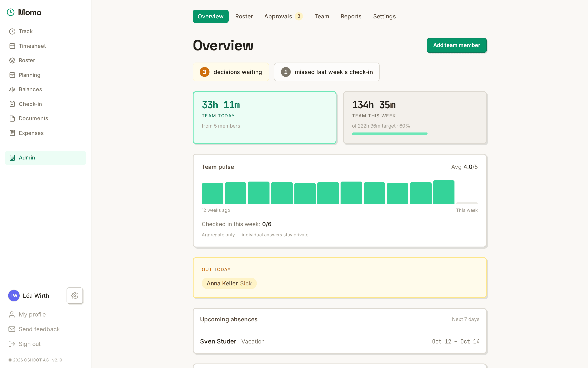The width and height of the screenshot is (588, 368).
Task: Click the Sign out arrow icon
Action: click(12, 344)
